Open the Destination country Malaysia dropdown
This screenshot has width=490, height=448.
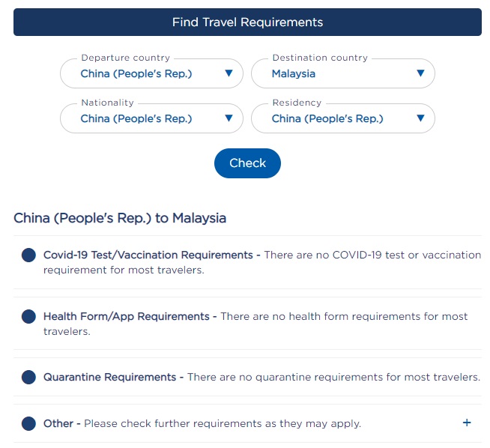point(333,73)
